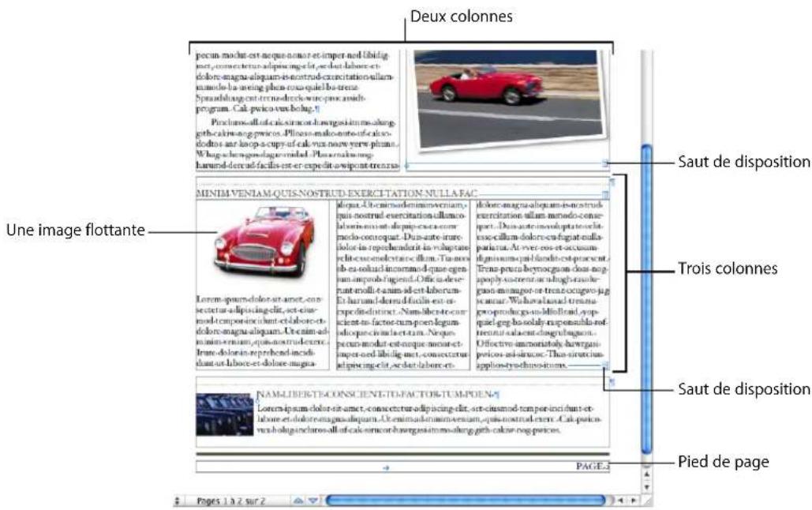
Task: Click the window resize corner grip
Action: 646,501
